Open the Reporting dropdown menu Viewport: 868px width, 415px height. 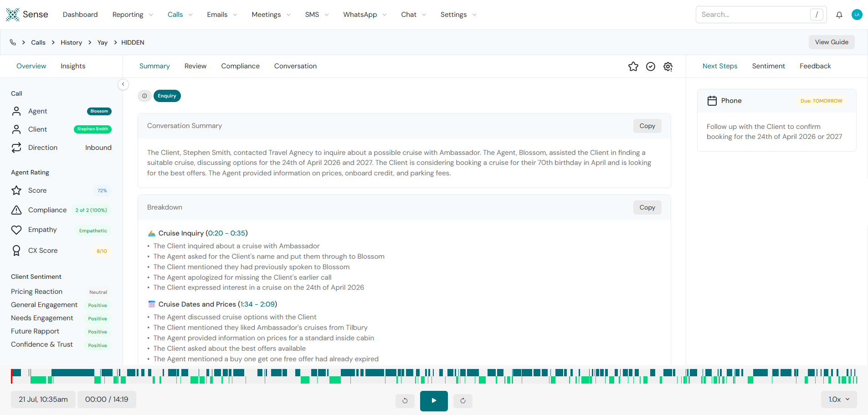(132, 14)
